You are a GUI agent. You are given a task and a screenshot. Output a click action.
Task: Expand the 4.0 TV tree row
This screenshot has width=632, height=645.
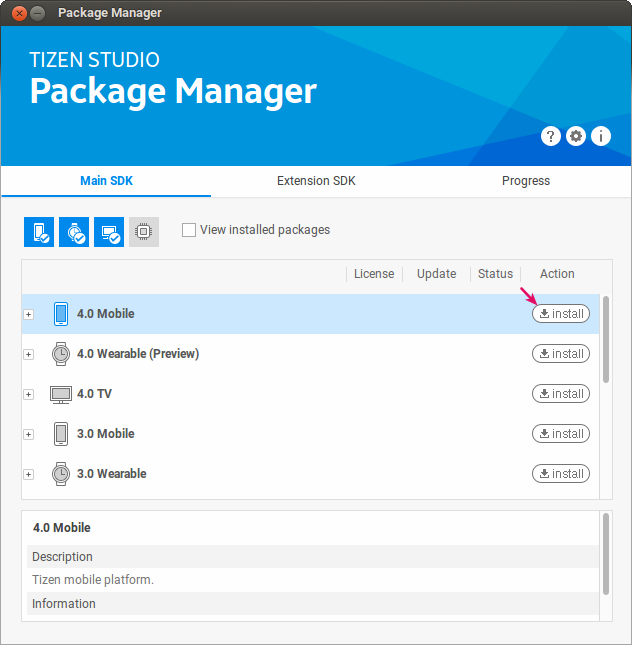(28, 394)
